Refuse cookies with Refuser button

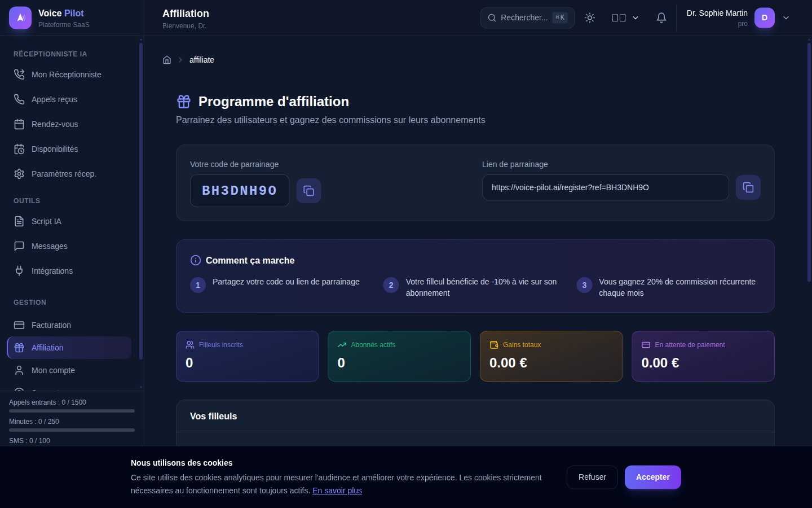click(x=592, y=478)
